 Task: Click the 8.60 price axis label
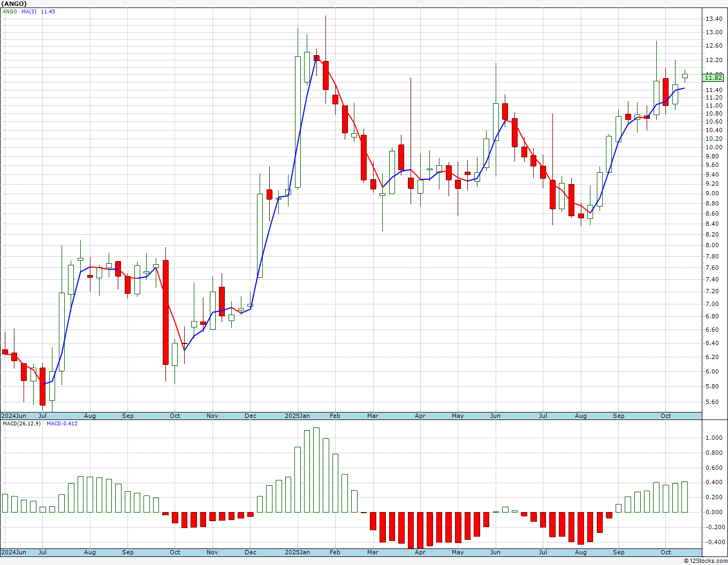tap(713, 214)
